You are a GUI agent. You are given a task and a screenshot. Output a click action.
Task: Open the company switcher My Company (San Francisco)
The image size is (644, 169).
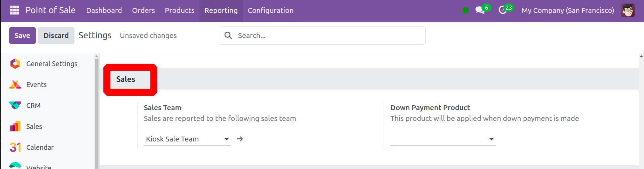click(x=567, y=10)
